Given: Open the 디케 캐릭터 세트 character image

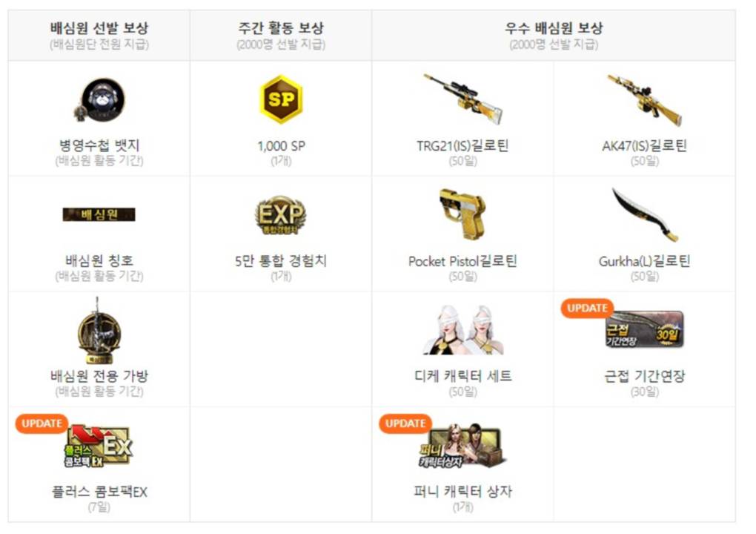Looking at the screenshot, I should (x=462, y=330).
